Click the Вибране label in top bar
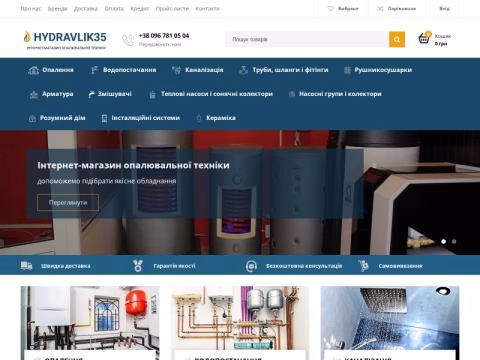Image resolution: width=480 pixels, height=360 pixels. 348,9
